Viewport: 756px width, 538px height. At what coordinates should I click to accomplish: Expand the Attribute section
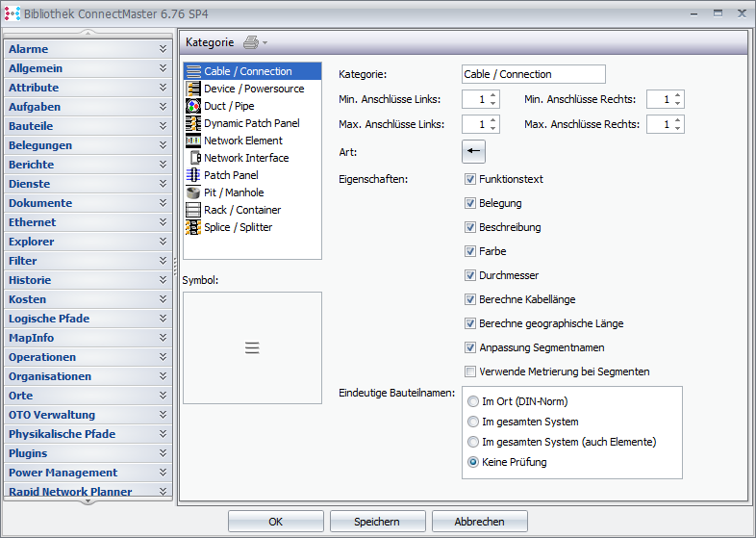pyautogui.click(x=88, y=88)
